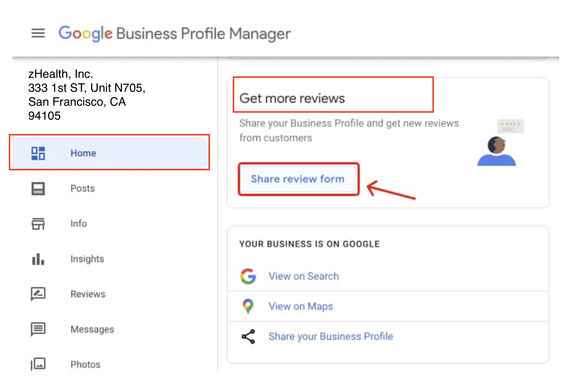Open the View on Maps link
Screen dimensions: 580x392
click(x=301, y=306)
